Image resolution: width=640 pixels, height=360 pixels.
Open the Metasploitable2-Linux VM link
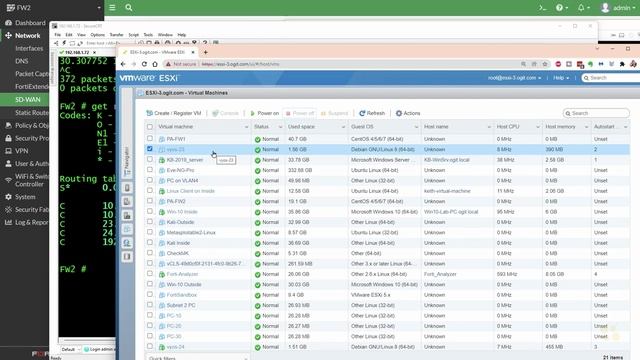pos(191,233)
